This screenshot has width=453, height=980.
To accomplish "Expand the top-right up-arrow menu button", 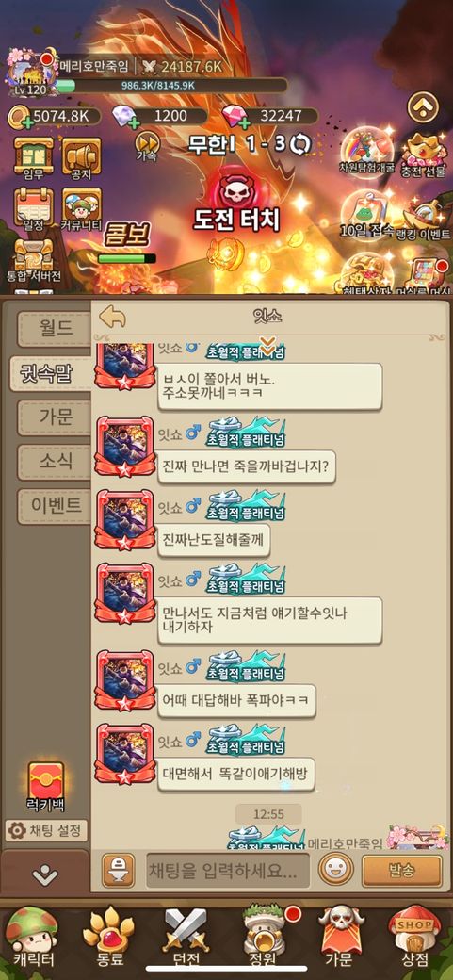I will pyautogui.click(x=423, y=106).
